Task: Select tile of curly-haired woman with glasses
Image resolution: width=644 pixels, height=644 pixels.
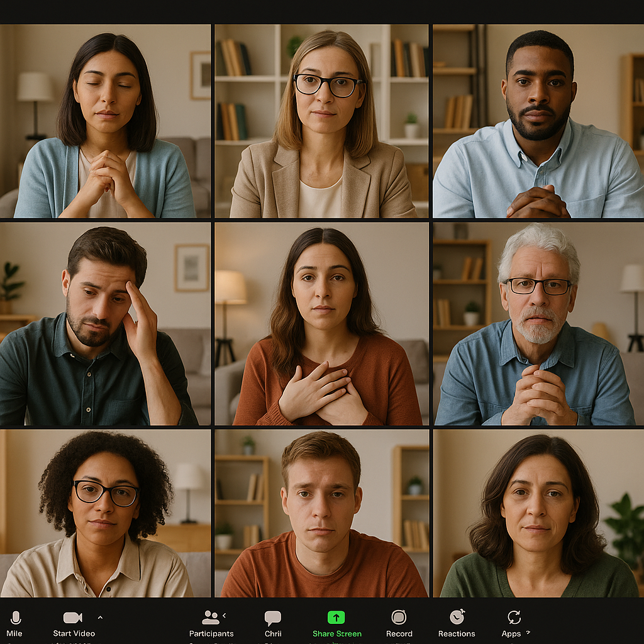Action: [x=105, y=513]
